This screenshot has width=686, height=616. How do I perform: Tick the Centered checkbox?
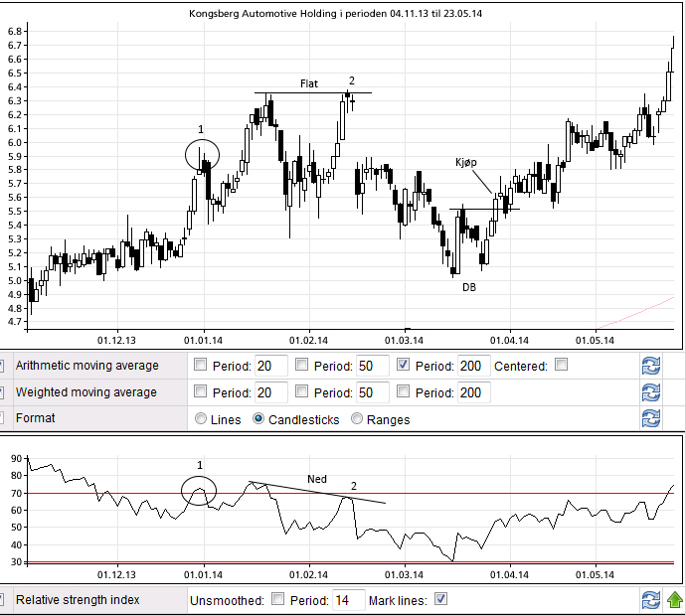tap(562, 366)
